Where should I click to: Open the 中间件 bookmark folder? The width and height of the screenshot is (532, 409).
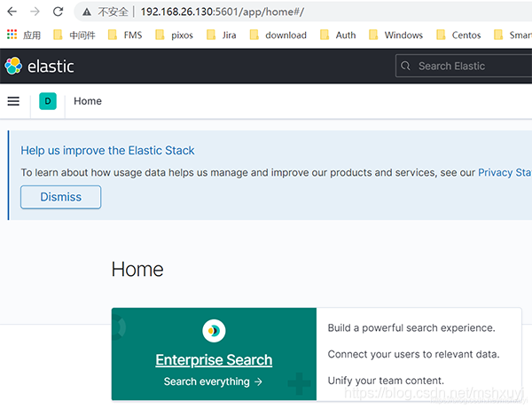pos(74,35)
